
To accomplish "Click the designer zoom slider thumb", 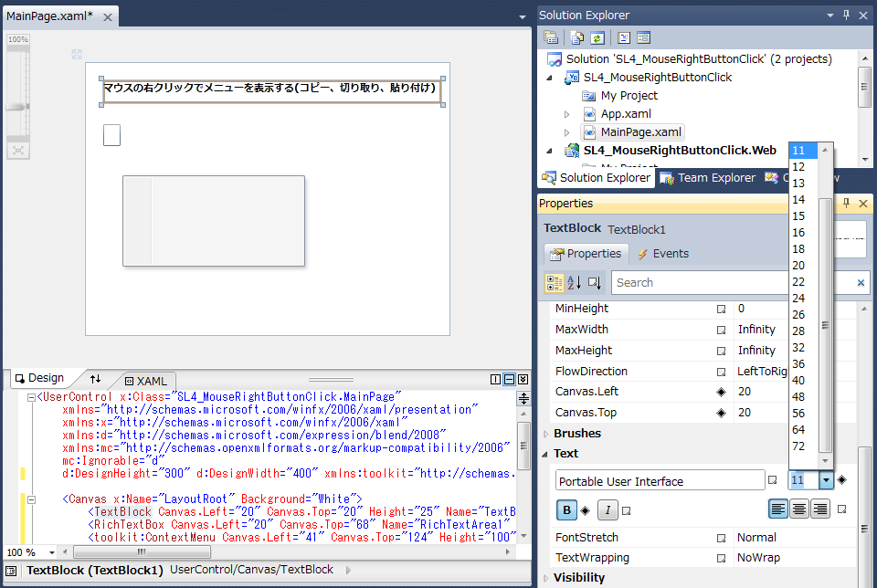I will [17, 106].
